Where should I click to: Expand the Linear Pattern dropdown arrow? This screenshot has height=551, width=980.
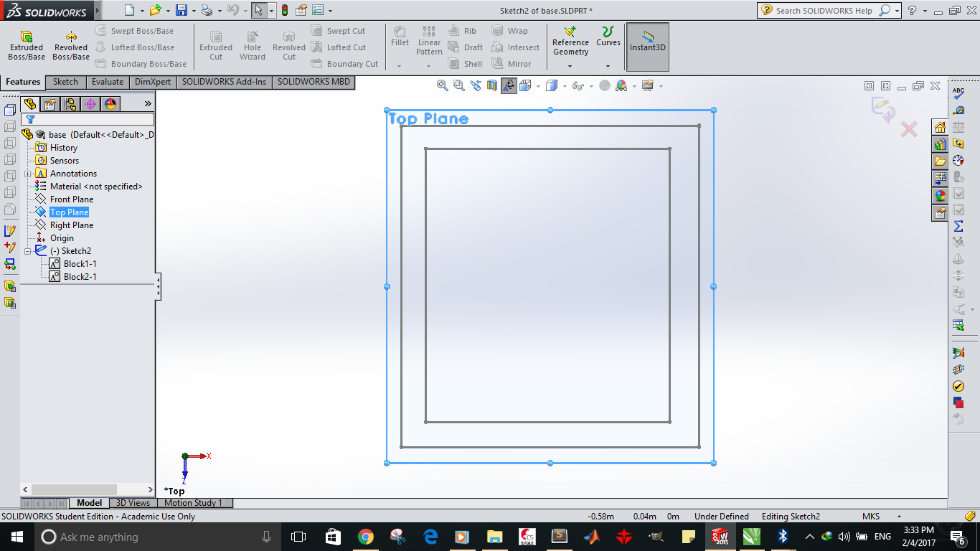(429, 66)
